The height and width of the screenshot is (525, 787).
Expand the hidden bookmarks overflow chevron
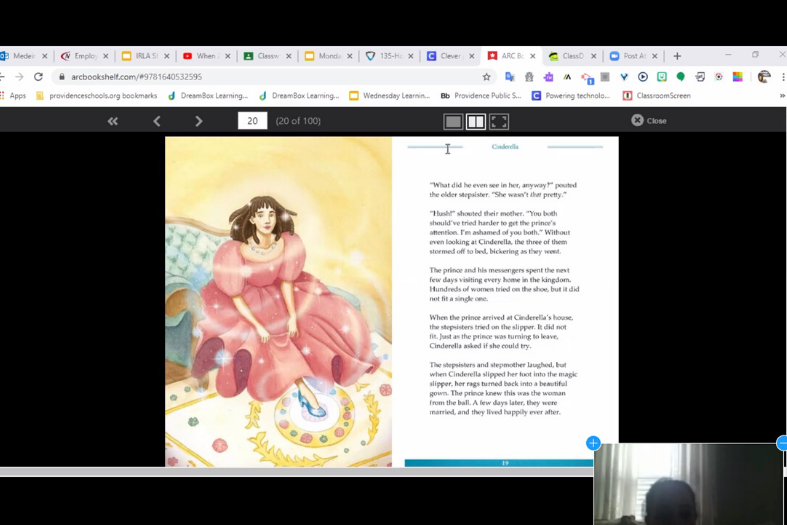tap(782, 96)
